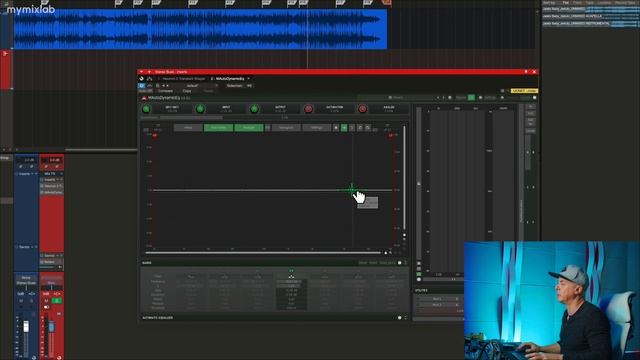
Task: Select the MAutoDynamicEq insert in the red channel
Action: [52, 192]
